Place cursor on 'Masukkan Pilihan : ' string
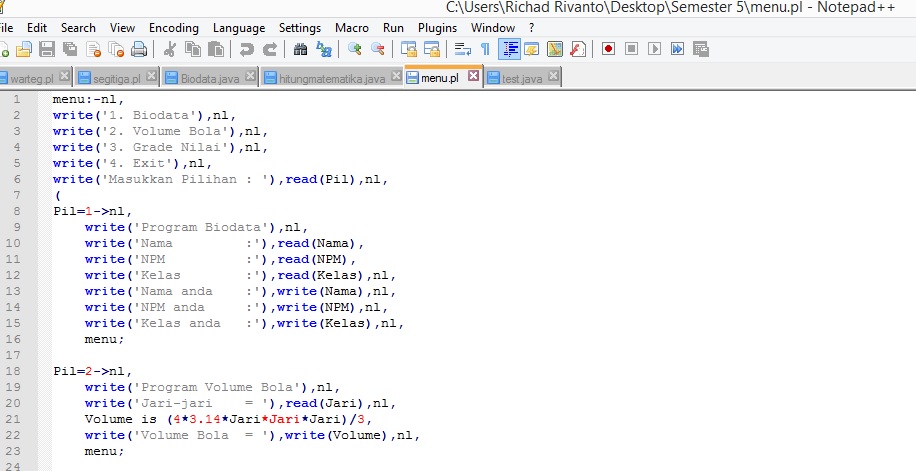Screen dimensions: 916x471 (x=188, y=179)
